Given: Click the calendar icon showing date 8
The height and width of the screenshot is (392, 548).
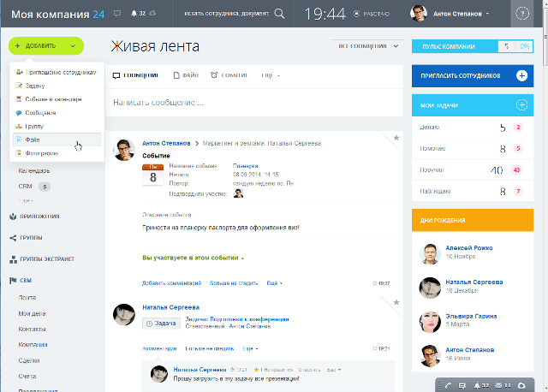Looking at the screenshot, I should point(153,175).
